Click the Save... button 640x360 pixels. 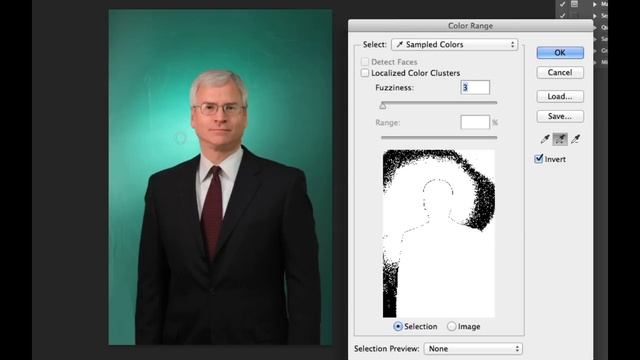[560, 116]
